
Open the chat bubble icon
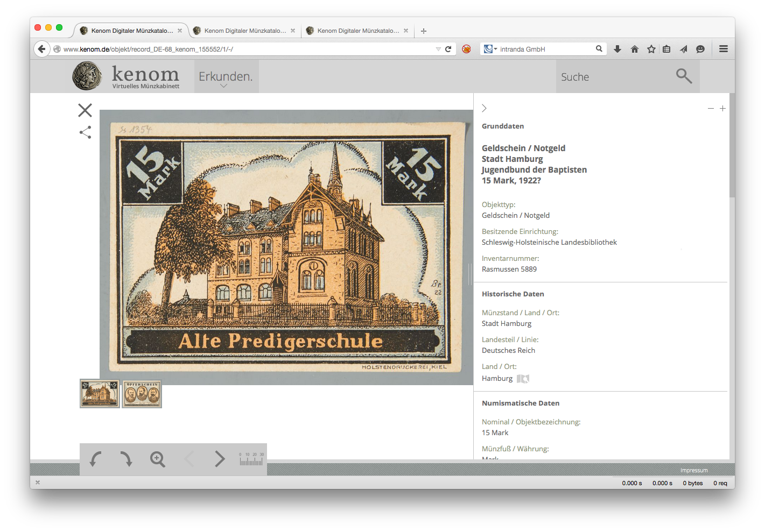pyautogui.click(x=700, y=49)
